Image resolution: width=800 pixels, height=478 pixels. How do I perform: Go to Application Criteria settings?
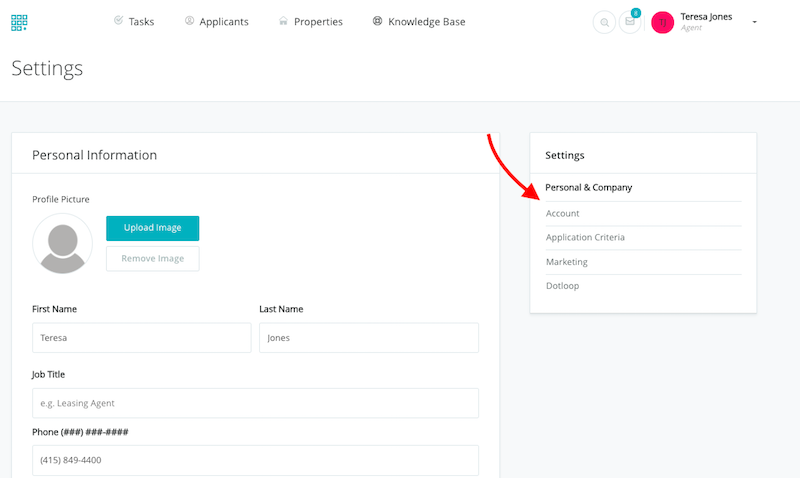[585, 237]
